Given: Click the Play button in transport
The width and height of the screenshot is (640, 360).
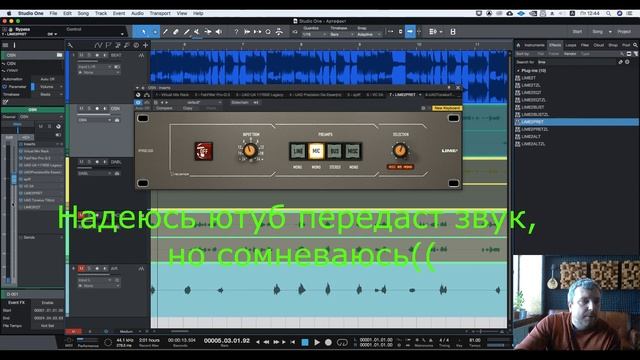Looking at the screenshot, I should tap(316, 342).
